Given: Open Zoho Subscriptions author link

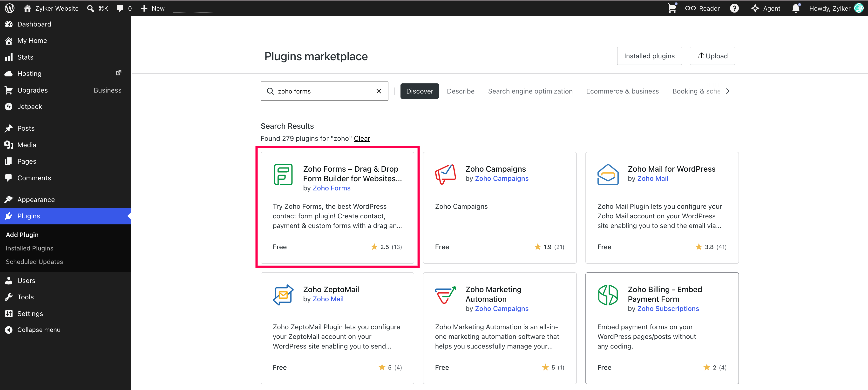Looking at the screenshot, I should click(x=668, y=309).
